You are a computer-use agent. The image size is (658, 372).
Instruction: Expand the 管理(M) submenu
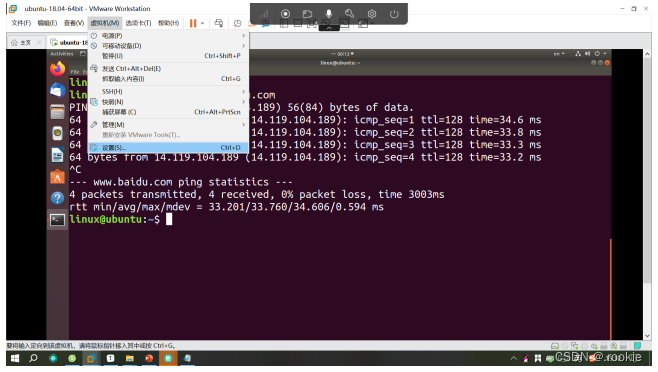click(x=168, y=125)
